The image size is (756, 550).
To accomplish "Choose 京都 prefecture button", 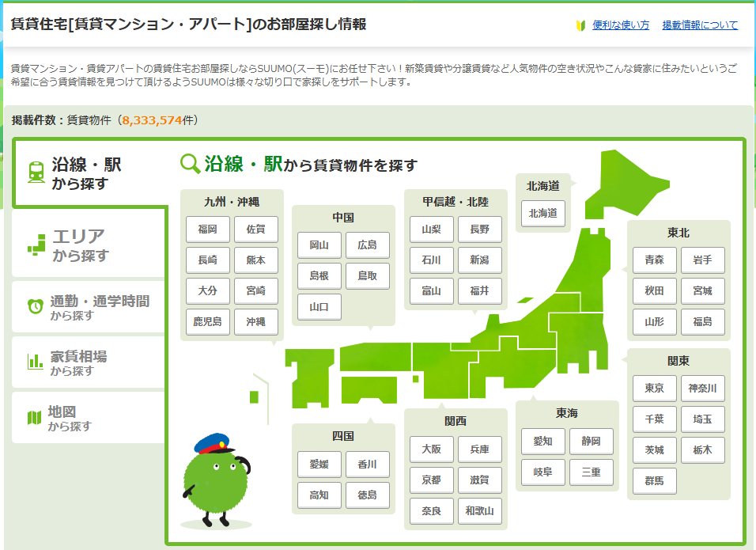I will coord(432,480).
